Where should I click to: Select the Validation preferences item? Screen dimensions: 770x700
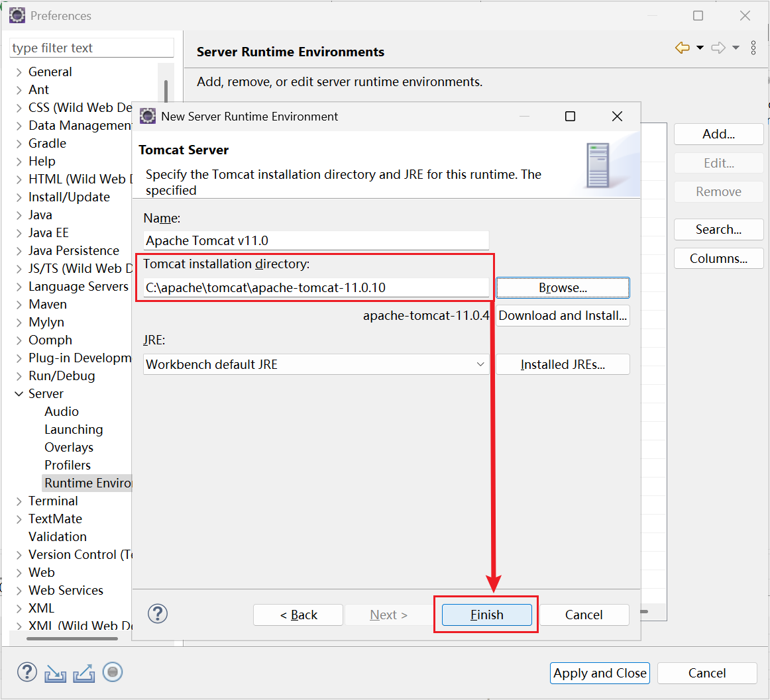click(x=58, y=536)
